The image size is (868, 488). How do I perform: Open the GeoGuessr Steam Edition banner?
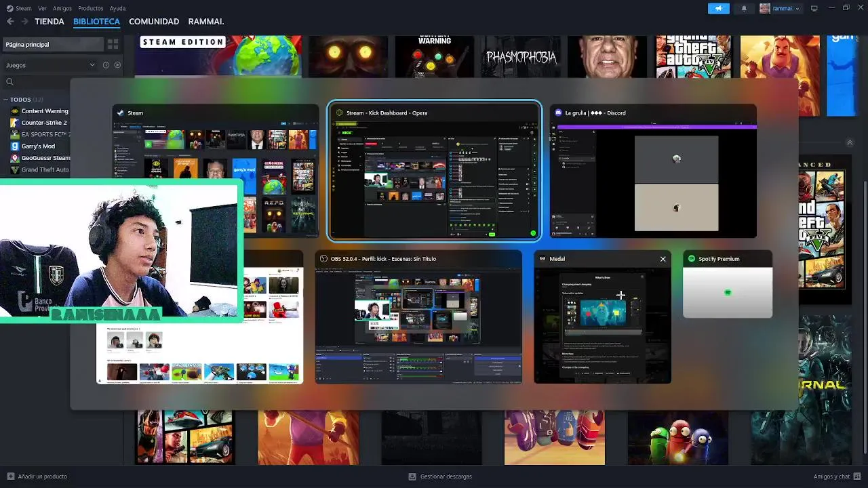tap(218, 56)
